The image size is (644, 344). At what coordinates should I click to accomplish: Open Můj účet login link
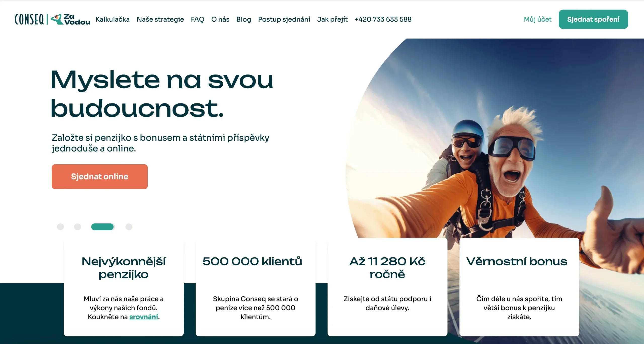coord(538,19)
